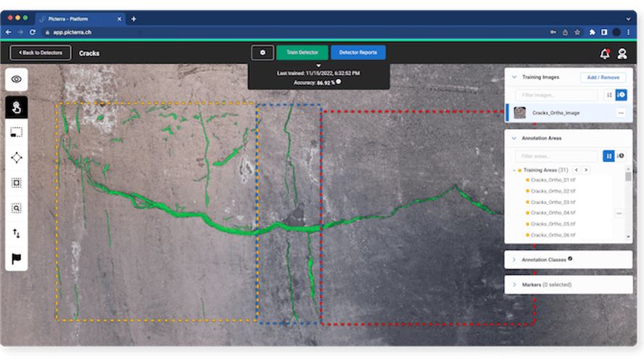
Task: Expand the Markers section
Action: [514, 285]
